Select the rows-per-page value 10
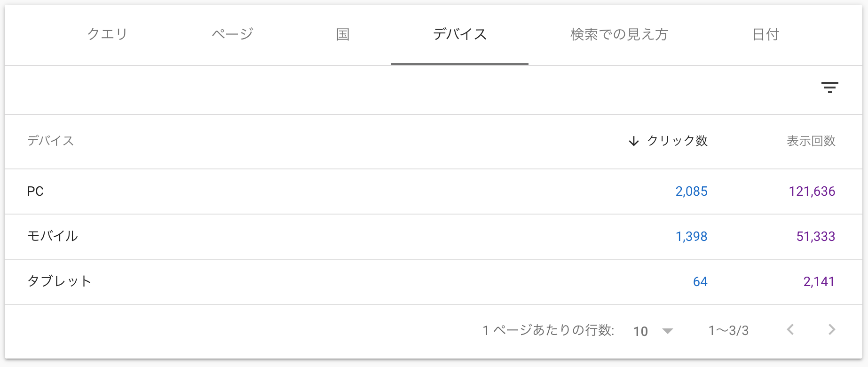 click(640, 331)
